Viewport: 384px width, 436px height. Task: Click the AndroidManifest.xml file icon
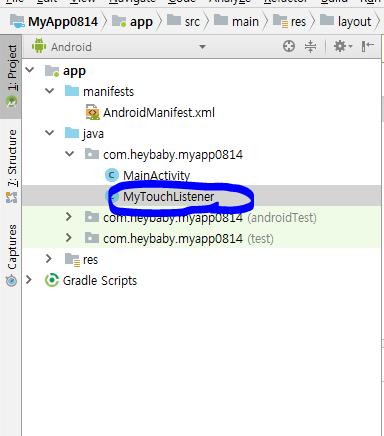tap(93, 112)
